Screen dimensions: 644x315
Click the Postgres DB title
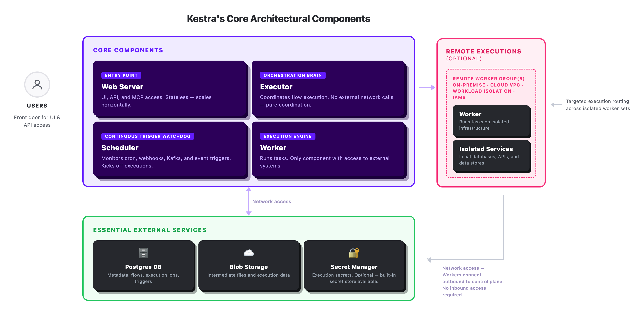pos(143,267)
